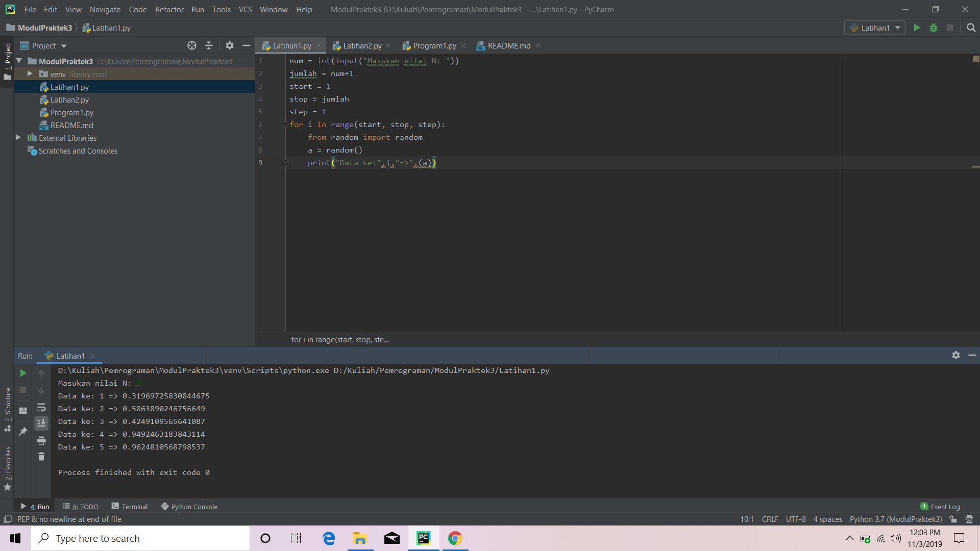Debug the current configuration
This screenshot has height=551, width=980.
click(x=934, y=28)
